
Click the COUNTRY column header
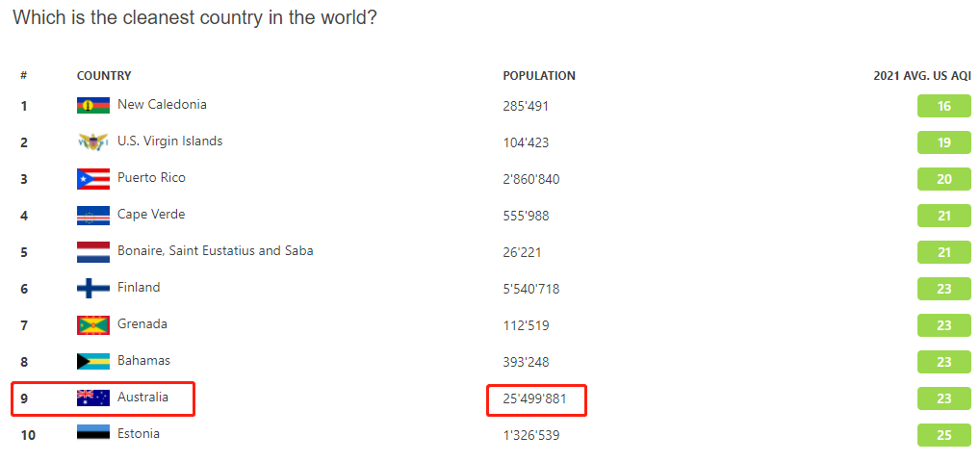click(x=104, y=76)
